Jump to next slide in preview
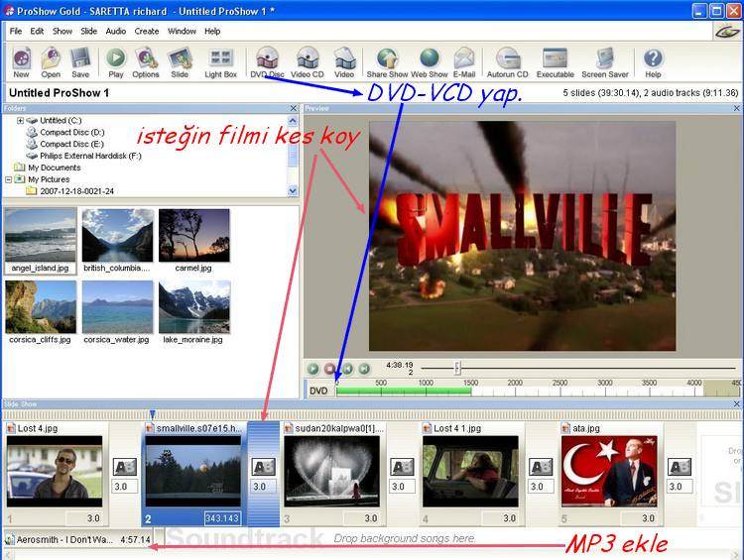The image size is (744, 560). (364, 369)
